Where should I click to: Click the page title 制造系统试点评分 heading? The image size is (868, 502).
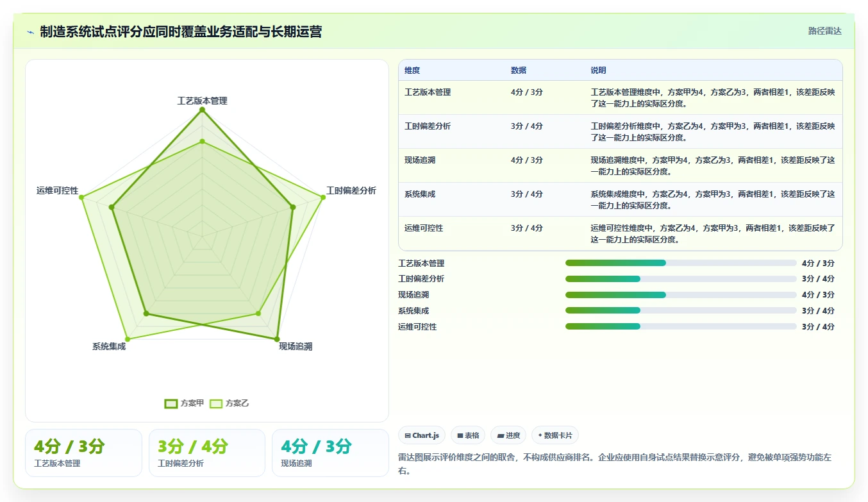point(181,31)
